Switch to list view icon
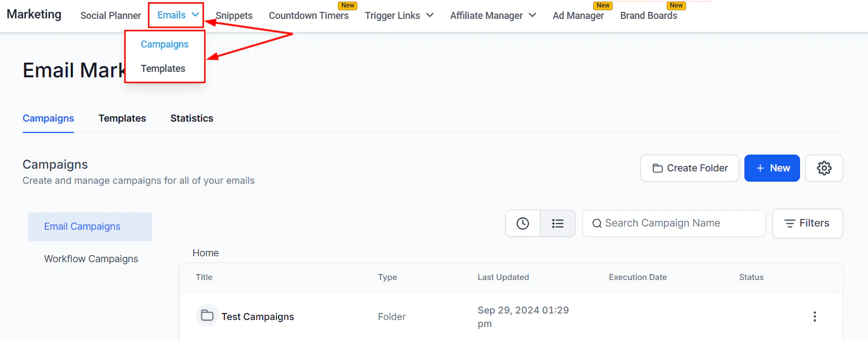Image resolution: width=868 pixels, height=340 pixels. 558,223
